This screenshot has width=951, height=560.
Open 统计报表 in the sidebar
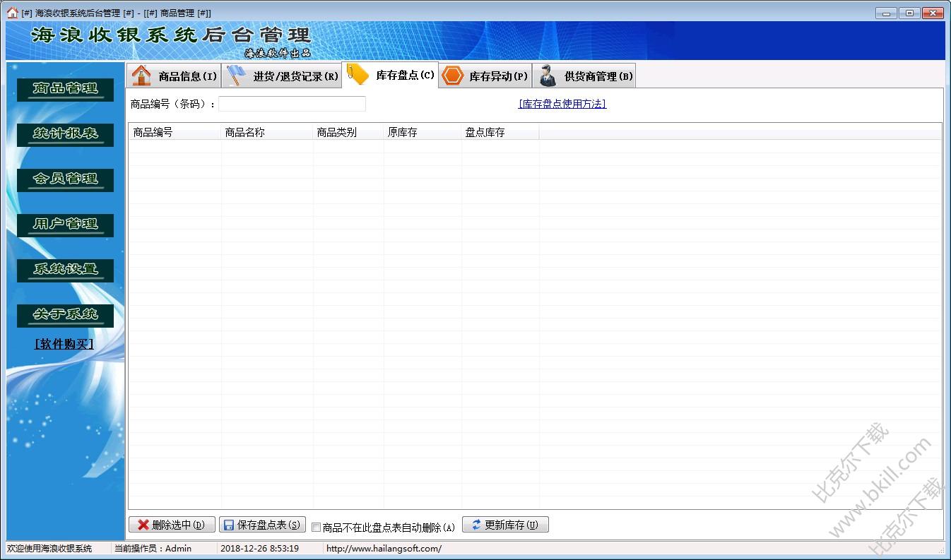tap(64, 135)
